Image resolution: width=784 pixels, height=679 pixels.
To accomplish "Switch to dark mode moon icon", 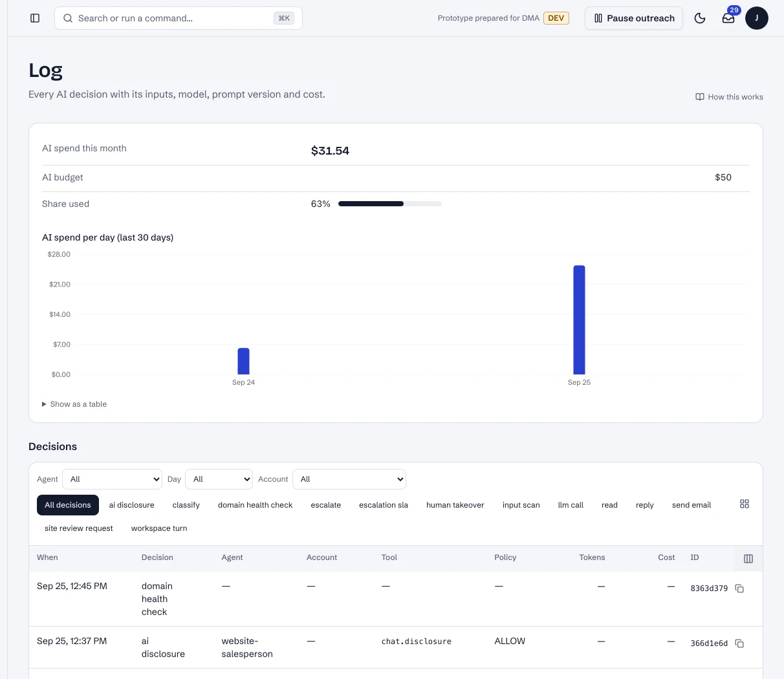I will 700,18.
